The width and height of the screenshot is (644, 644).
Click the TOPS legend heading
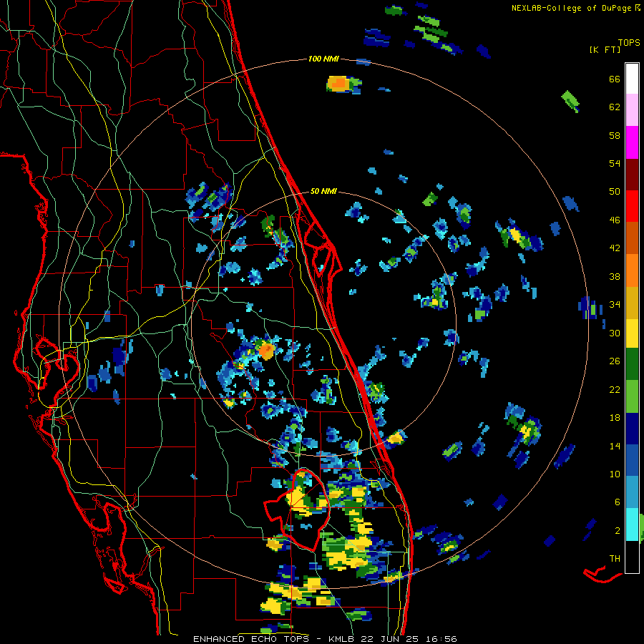pyautogui.click(x=629, y=43)
